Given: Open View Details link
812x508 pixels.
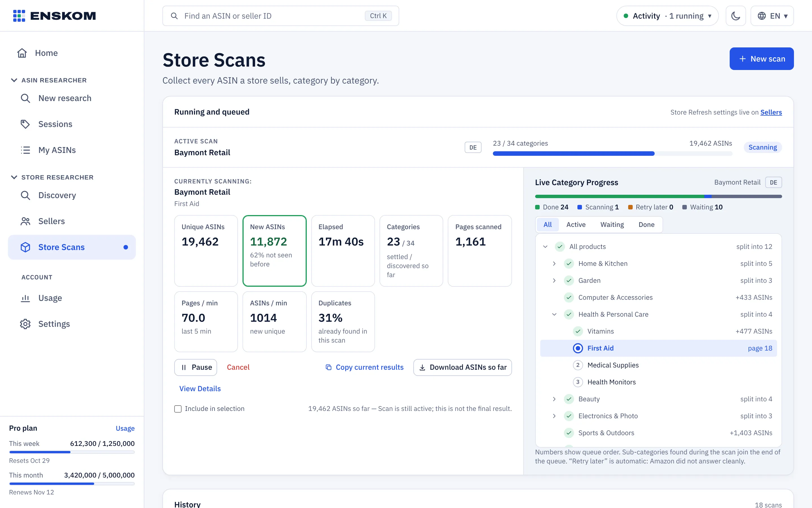Looking at the screenshot, I should (200, 388).
